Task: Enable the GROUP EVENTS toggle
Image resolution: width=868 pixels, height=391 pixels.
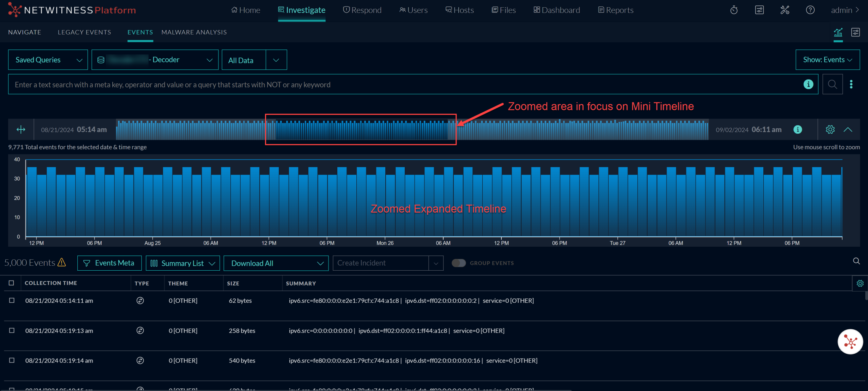Action: 459,263
